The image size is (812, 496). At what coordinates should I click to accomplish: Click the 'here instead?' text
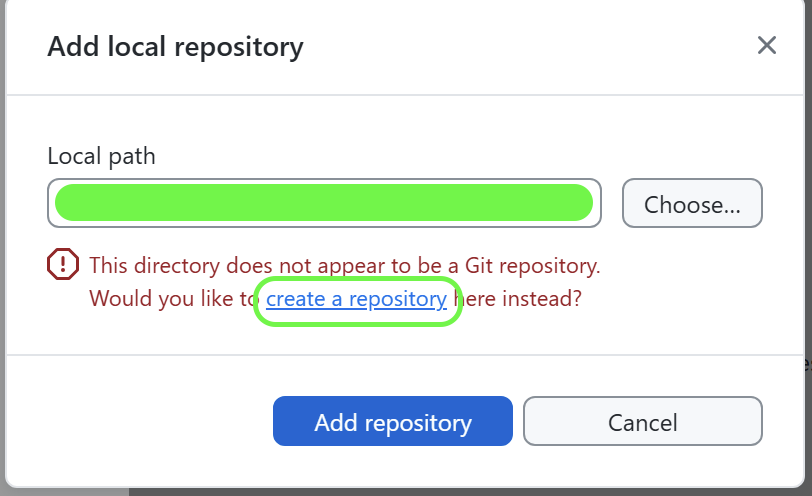517,299
